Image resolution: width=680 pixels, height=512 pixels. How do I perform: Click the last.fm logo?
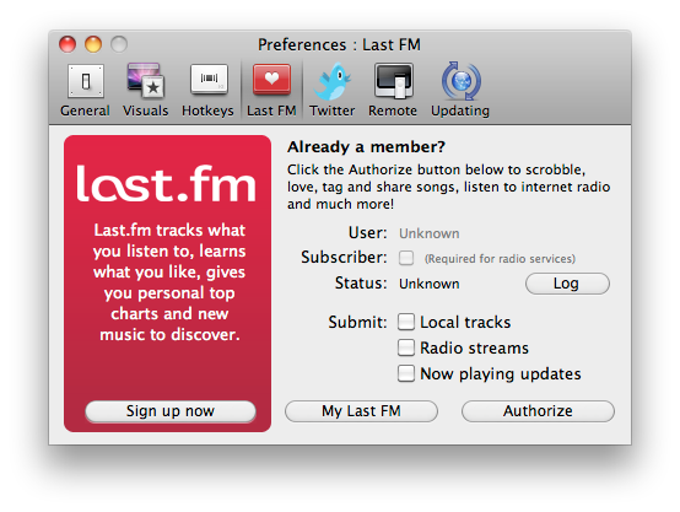click(x=166, y=183)
